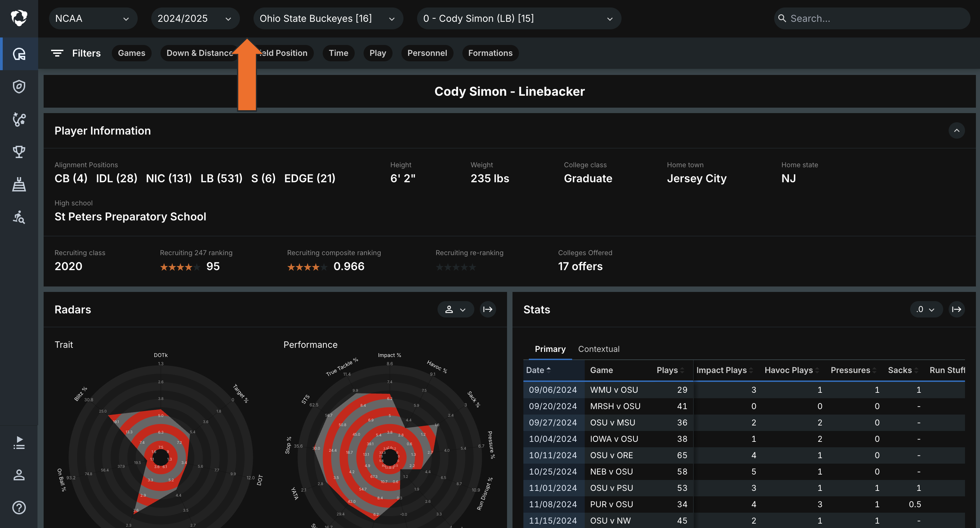Open the play diagram routes icon
Image resolution: width=980 pixels, height=528 pixels.
click(x=19, y=119)
